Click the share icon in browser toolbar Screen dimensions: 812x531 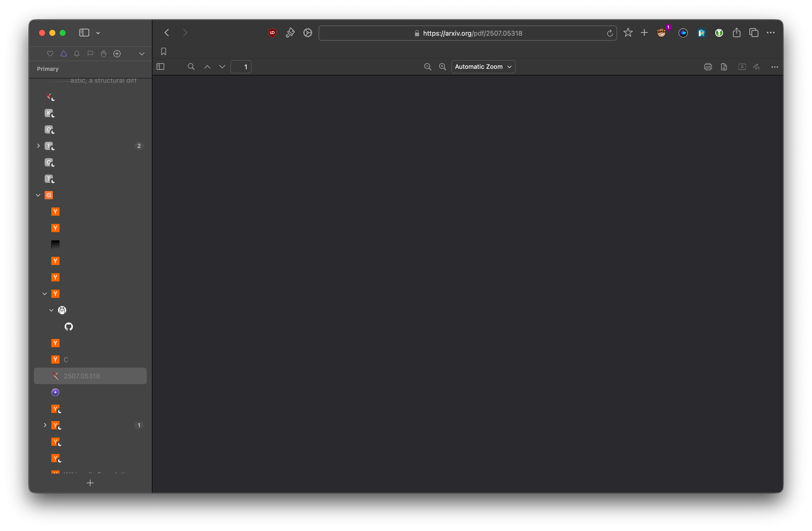(x=736, y=33)
